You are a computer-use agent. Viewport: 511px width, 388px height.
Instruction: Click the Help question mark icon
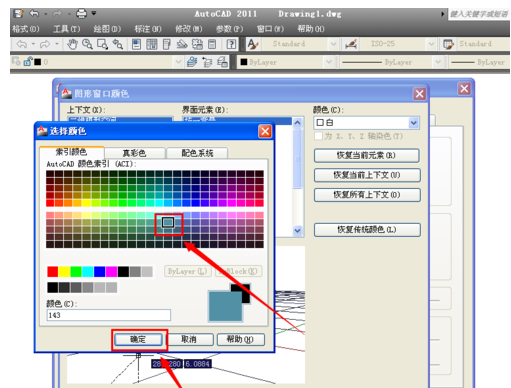(231, 44)
